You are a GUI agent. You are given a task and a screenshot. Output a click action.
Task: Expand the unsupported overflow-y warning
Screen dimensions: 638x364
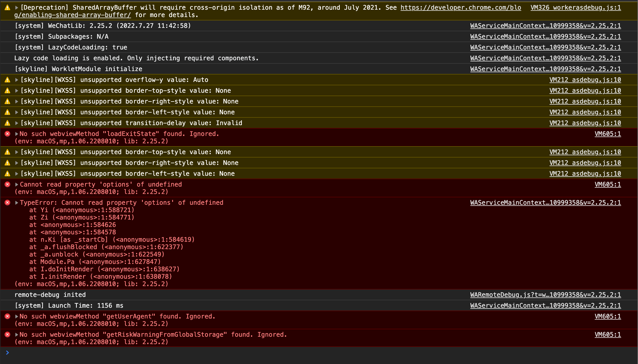pos(17,80)
